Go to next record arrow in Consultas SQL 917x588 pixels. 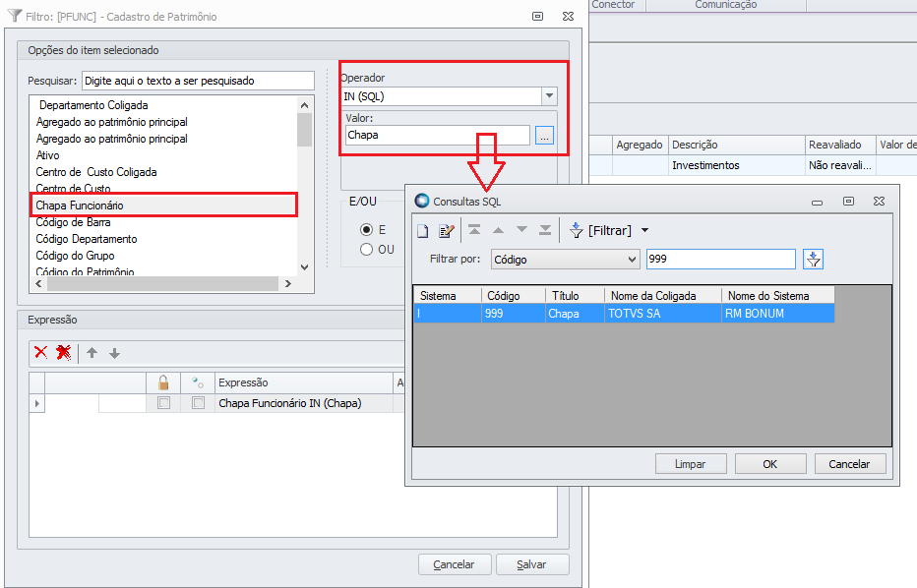pos(521,230)
